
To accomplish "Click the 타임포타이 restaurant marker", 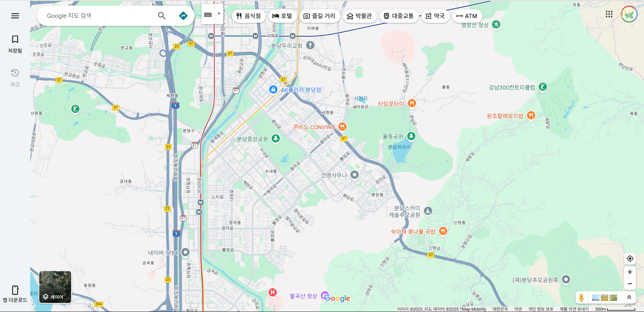I will 412,103.
